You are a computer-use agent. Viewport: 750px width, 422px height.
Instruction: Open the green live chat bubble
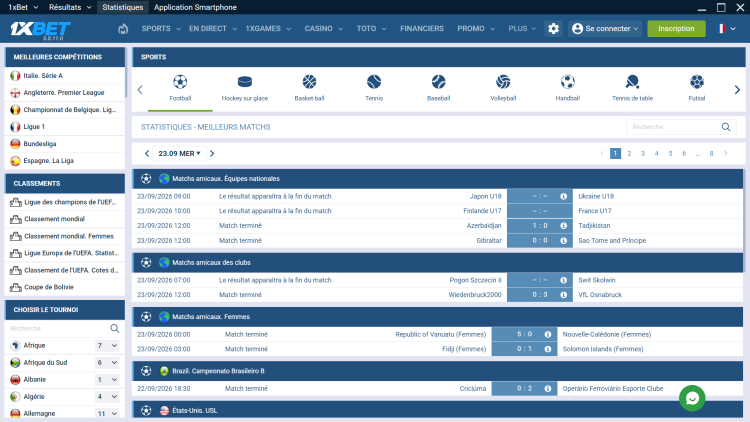pyautogui.click(x=692, y=398)
